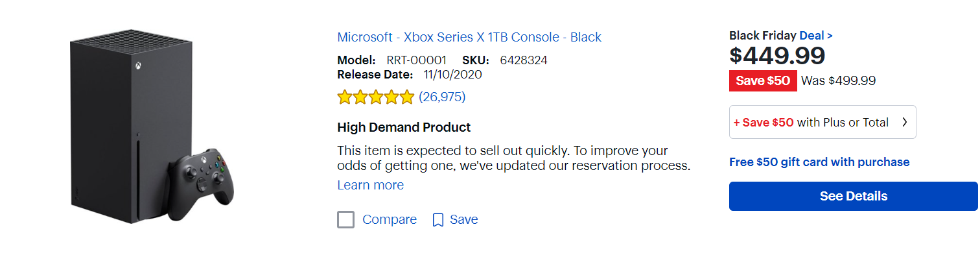
Task: Click the High Demand Product heading
Action: tap(404, 127)
